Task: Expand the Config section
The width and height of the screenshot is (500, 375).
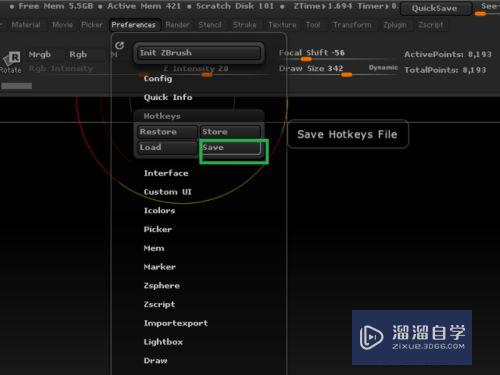Action: point(158,79)
